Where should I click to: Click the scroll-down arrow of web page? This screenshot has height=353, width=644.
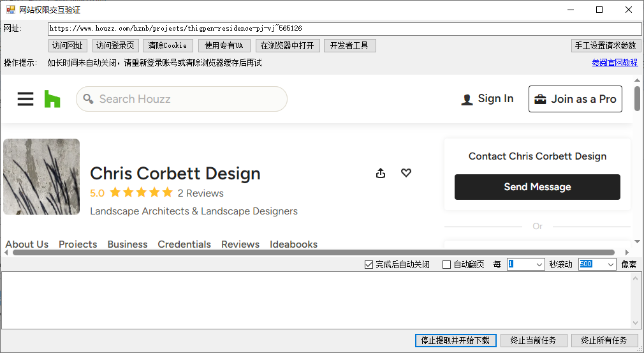(x=637, y=242)
